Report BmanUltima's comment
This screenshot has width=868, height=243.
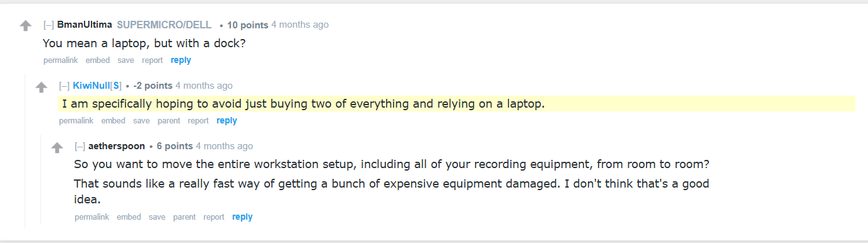tap(152, 60)
